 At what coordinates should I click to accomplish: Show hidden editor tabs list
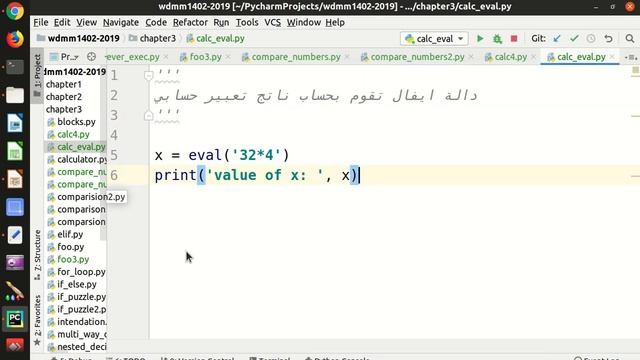(630, 57)
